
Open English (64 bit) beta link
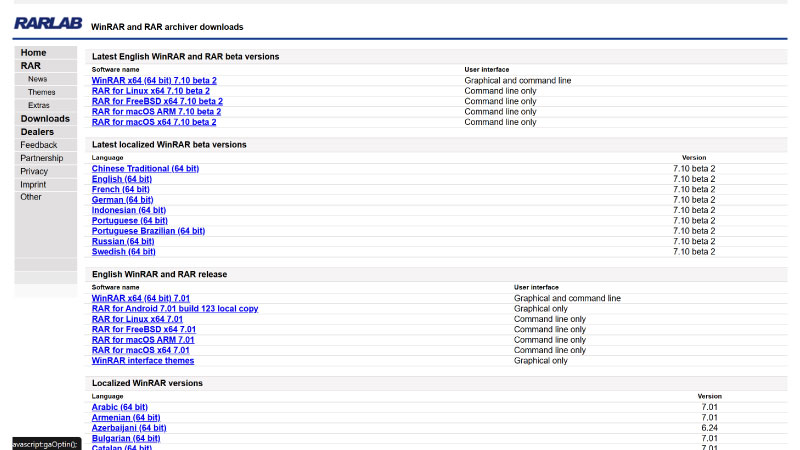[122, 179]
